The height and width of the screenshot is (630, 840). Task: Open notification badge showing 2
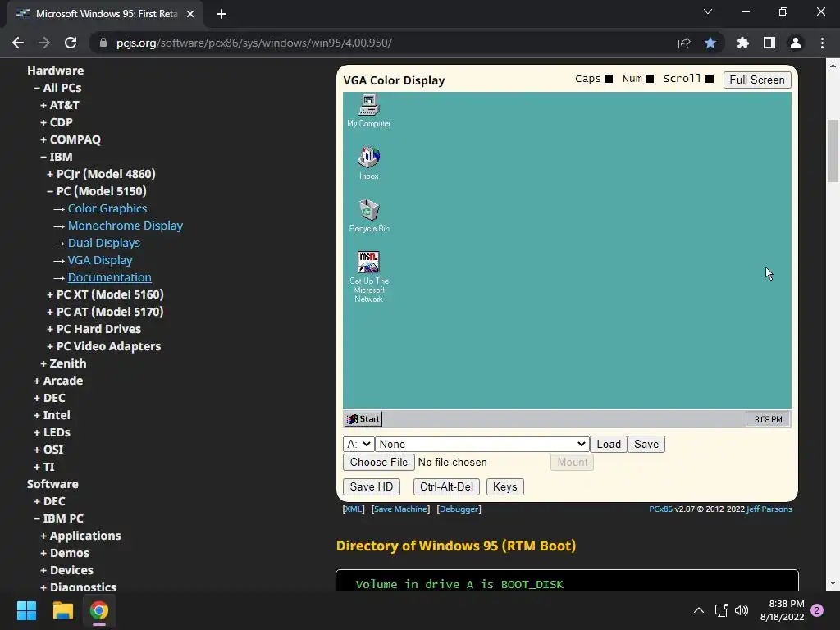[817, 610]
